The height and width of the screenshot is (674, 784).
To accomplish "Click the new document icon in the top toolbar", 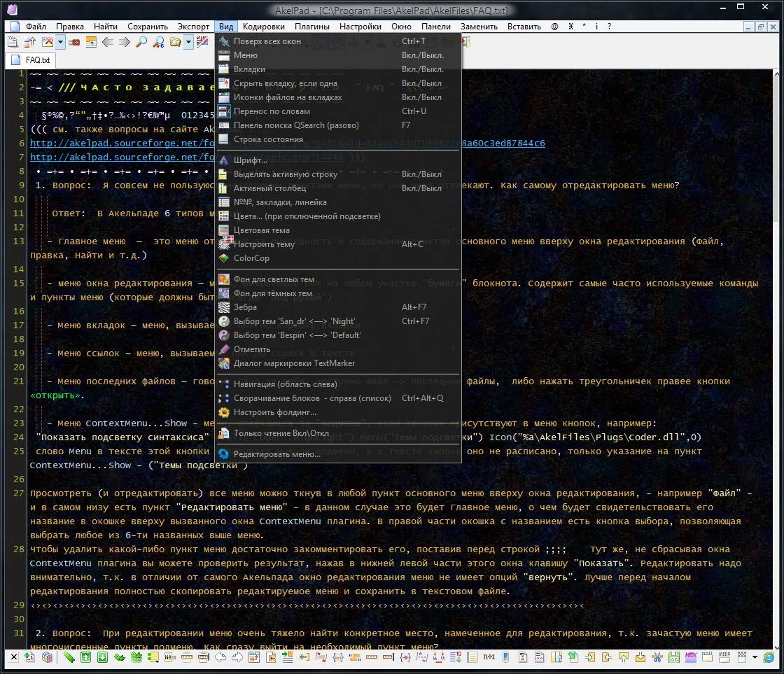I will pos(13,42).
